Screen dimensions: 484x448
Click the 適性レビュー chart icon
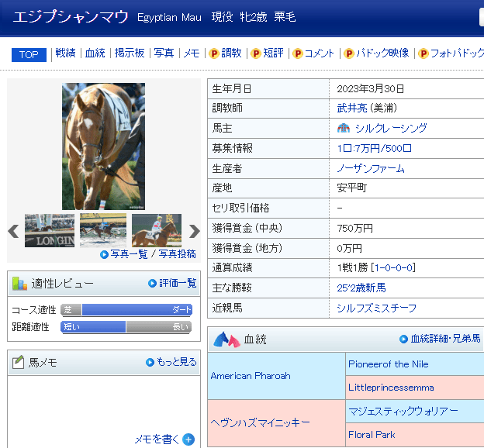(19, 283)
